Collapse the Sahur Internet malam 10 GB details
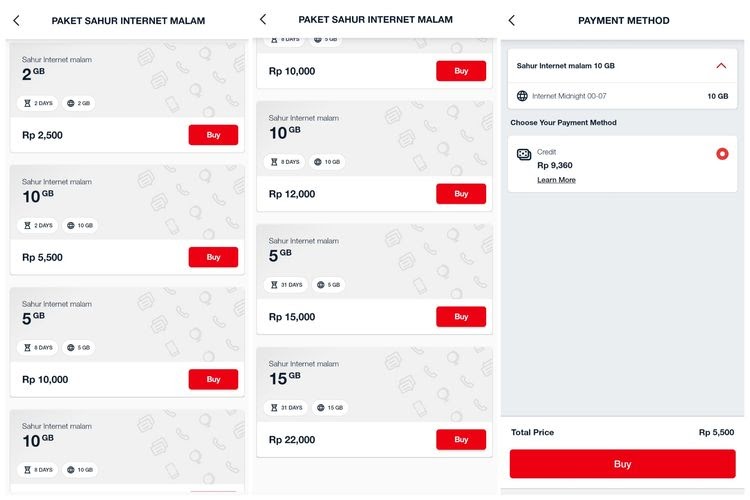The image size is (750, 500). click(x=721, y=66)
